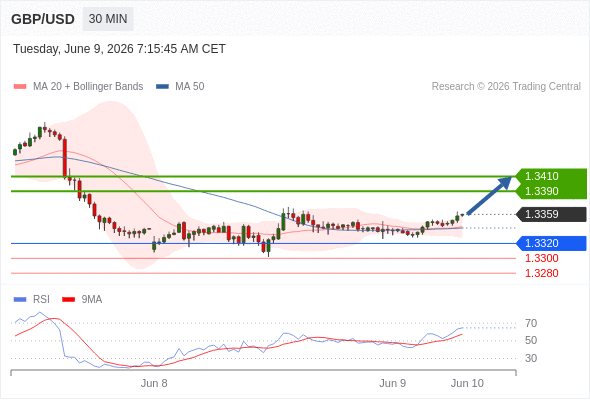Screen dimensions: 590x400
Task: Click the blue MA 50 legend swatch
Action: click(x=162, y=87)
